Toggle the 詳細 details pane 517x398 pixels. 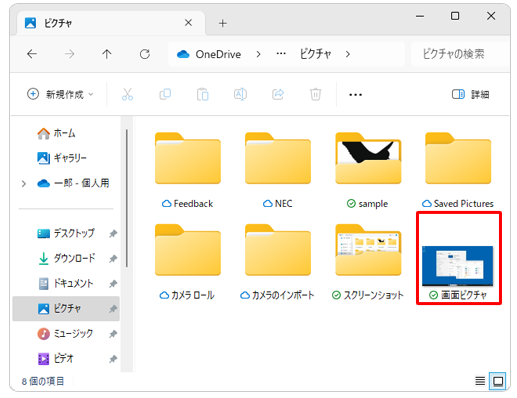471,94
